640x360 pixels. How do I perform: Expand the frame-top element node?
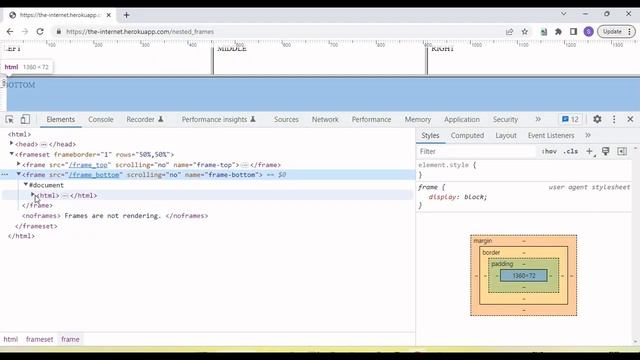coord(18,164)
